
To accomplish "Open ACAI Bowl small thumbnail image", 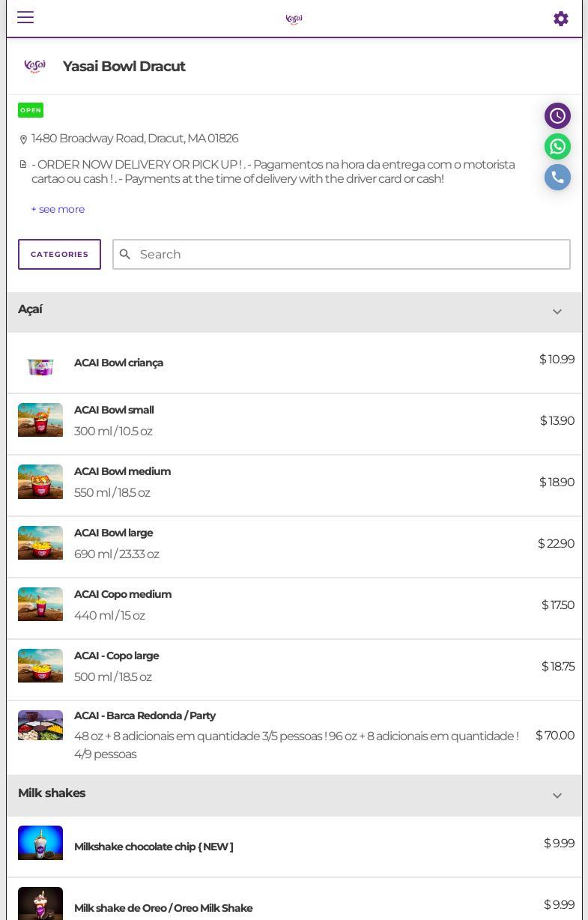I will point(40,420).
